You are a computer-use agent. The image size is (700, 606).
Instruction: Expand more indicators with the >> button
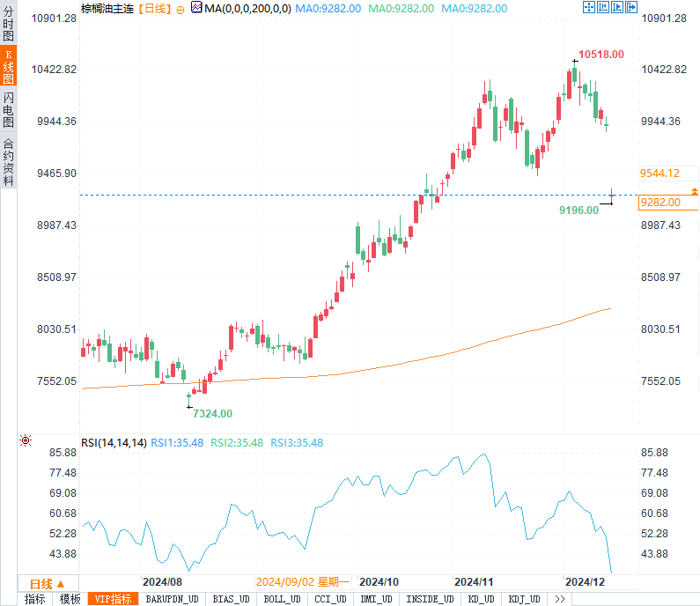coord(559,599)
